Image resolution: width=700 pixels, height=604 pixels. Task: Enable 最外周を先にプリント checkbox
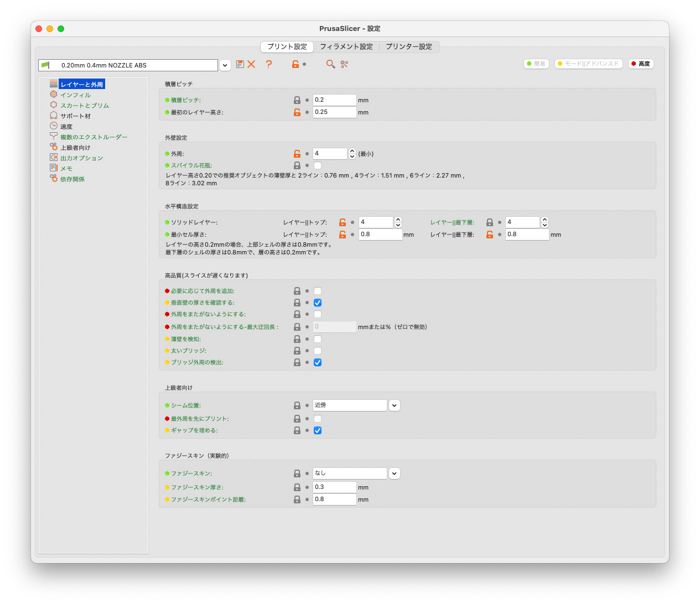click(318, 419)
